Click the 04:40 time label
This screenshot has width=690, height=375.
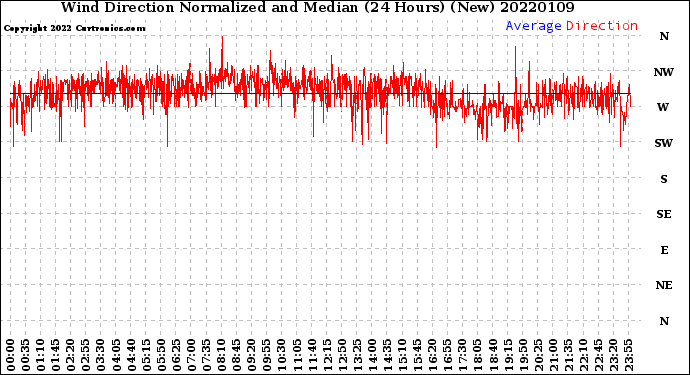click(131, 355)
